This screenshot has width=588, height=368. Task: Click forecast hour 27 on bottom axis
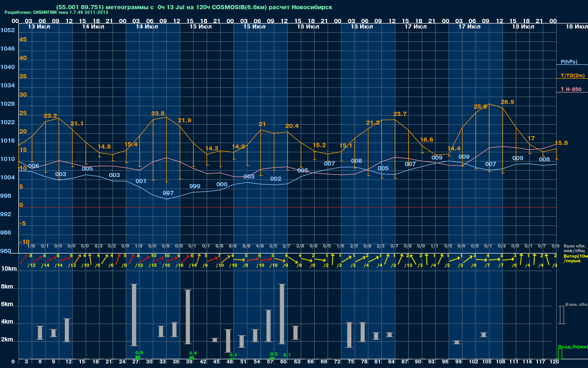point(136,362)
